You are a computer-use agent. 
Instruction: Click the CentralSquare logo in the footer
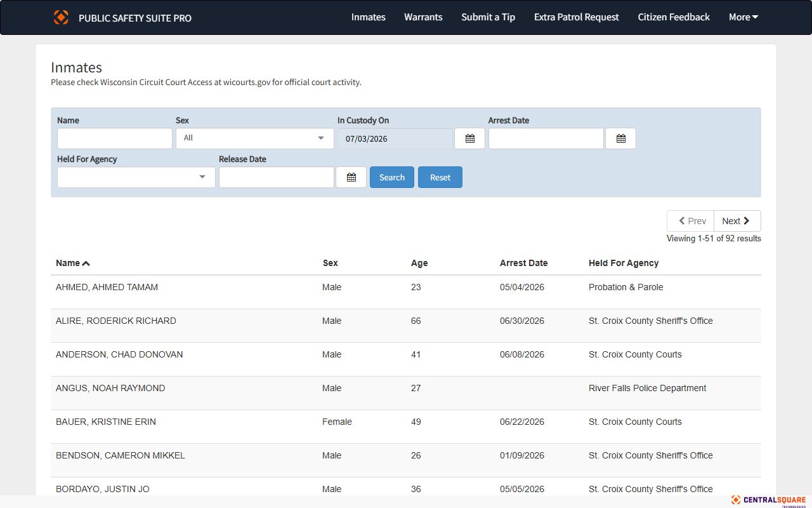[x=768, y=501]
